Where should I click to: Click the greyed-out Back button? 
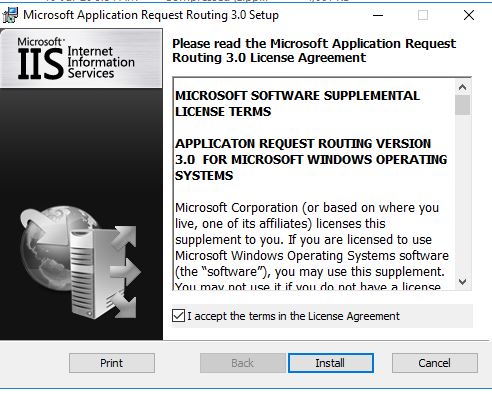pyautogui.click(x=243, y=363)
